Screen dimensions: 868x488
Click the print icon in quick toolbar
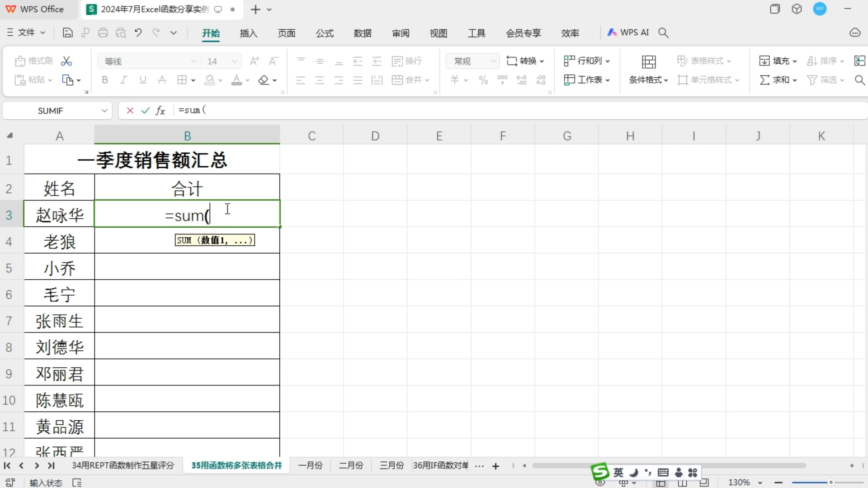tap(103, 33)
